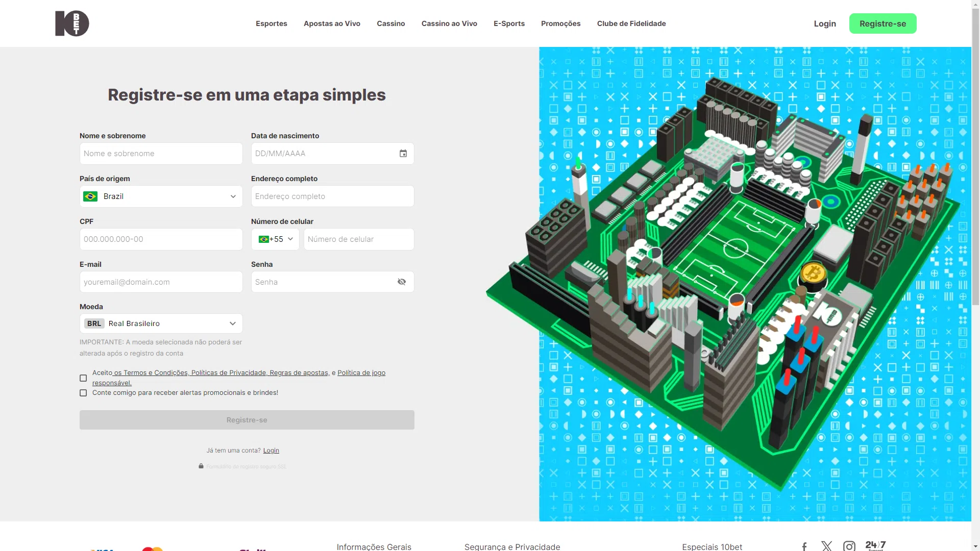Click the Login link in the header
The image size is (980, 551).
(825, 23)
